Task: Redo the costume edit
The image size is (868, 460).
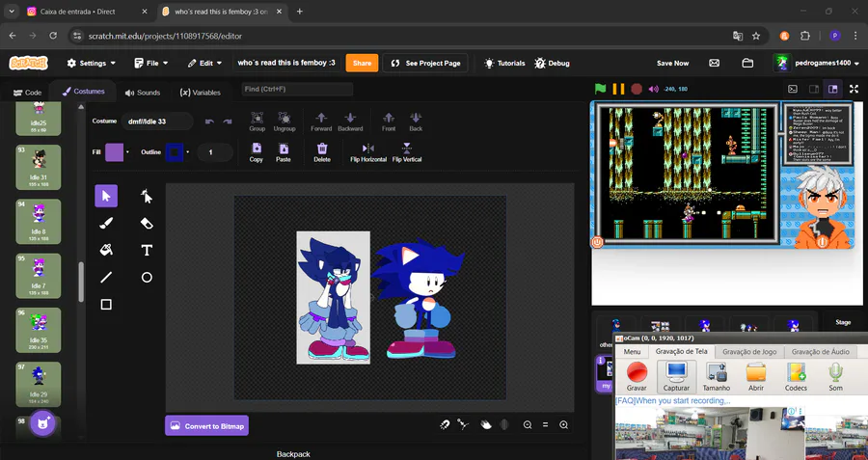Action: pyautogui.click(x=227, y=122)
